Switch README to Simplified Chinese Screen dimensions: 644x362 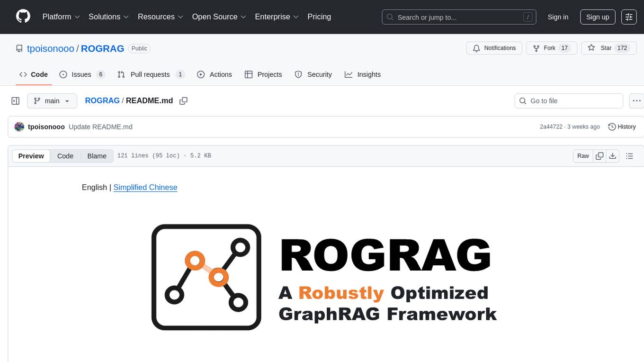pos(145,187)
